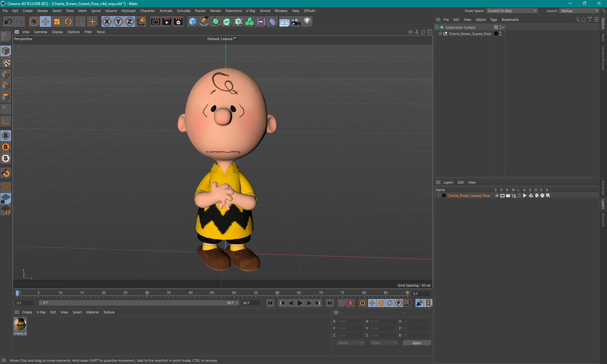Switch to Model mode in left palette

click(x=6, y=51)
